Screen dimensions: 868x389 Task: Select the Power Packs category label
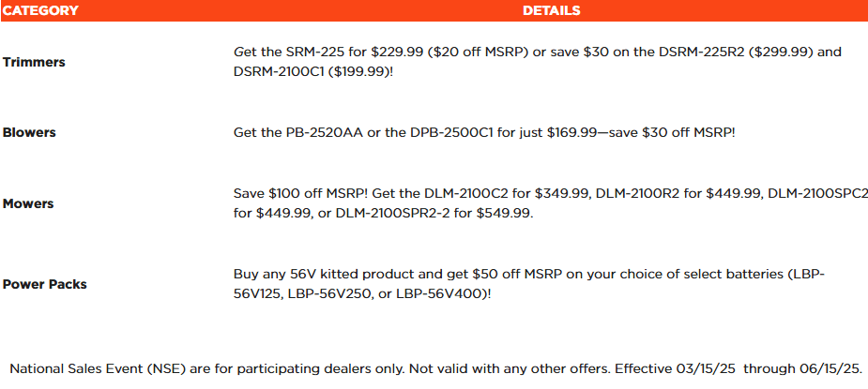pos(45,284)
